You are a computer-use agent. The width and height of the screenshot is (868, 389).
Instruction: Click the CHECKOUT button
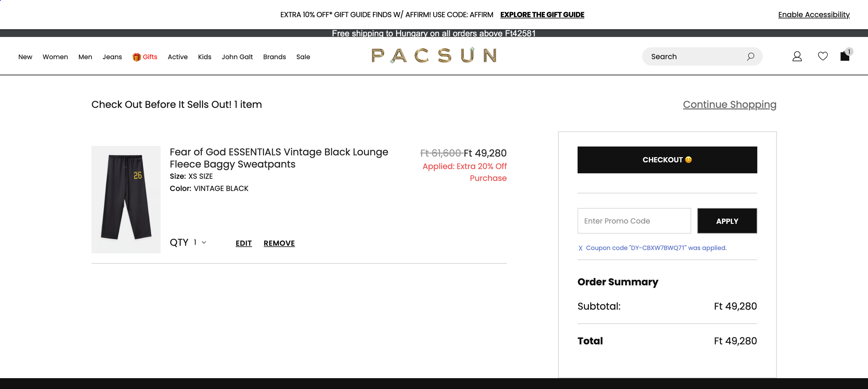point(667,160)
